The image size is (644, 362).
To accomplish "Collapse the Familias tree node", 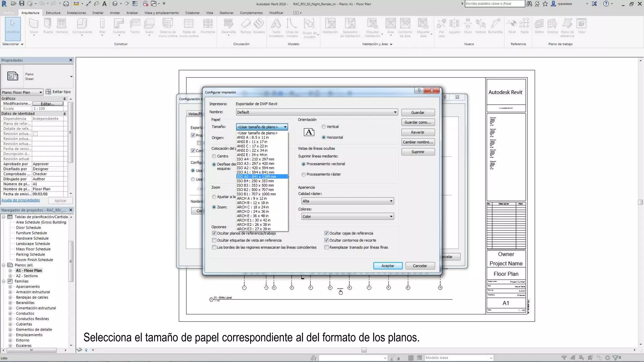I will 3,281.
